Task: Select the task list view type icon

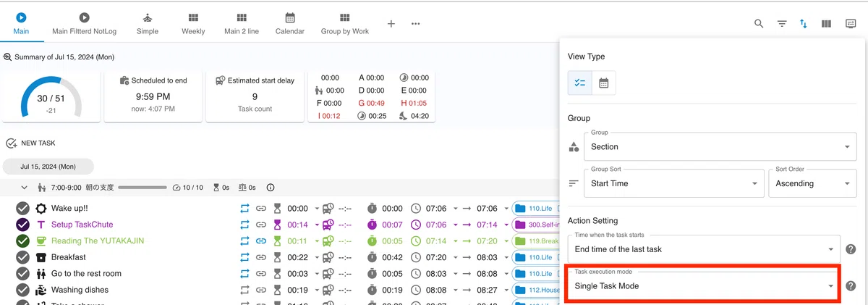Action: 580,83
